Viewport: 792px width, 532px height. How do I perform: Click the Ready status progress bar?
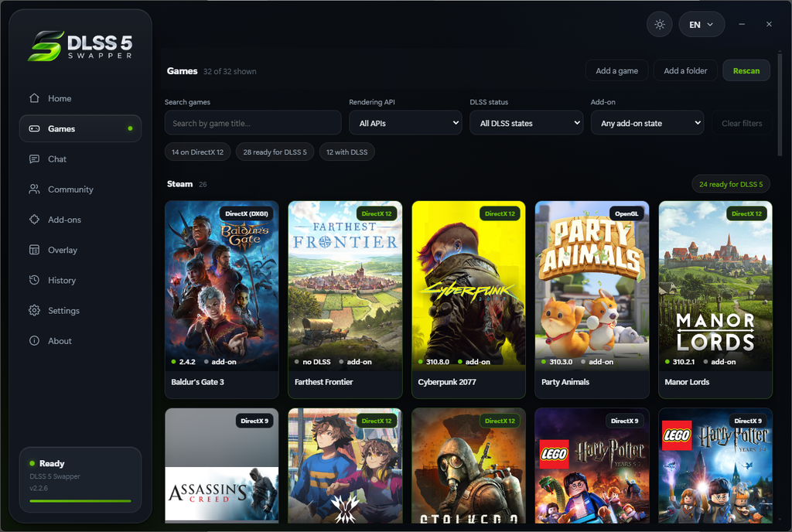80,501
